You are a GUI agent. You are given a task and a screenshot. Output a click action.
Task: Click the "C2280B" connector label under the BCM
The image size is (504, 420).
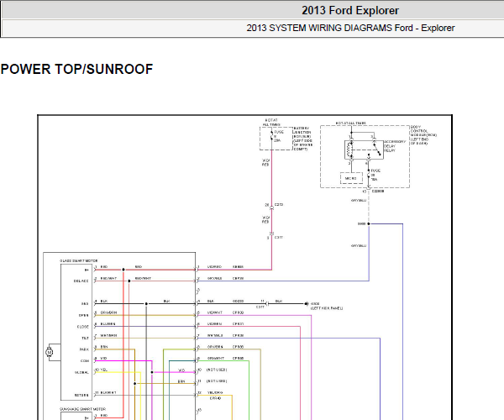378,192
